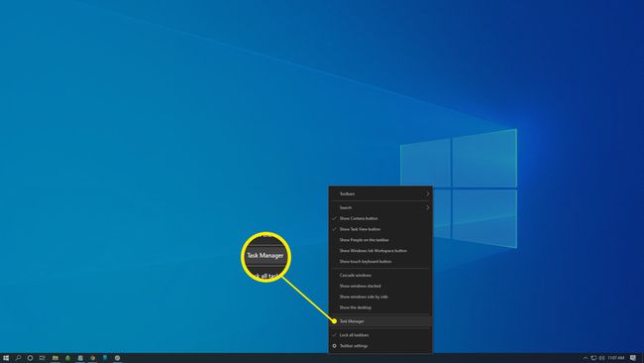Toggle Show Task View button option
The image size is (644, 363).
tap(380, 229)
